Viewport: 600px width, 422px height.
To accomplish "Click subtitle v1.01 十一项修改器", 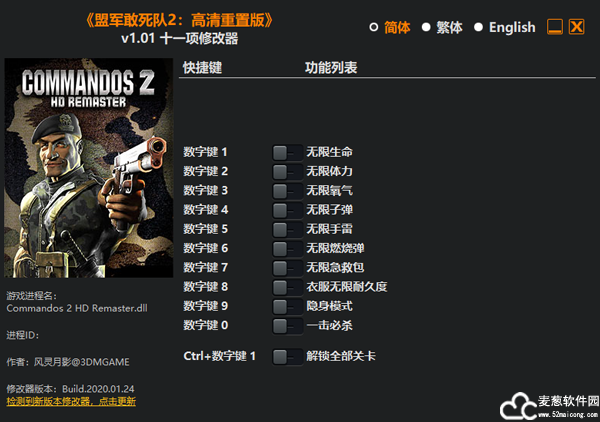I will (x=179, y=38).
